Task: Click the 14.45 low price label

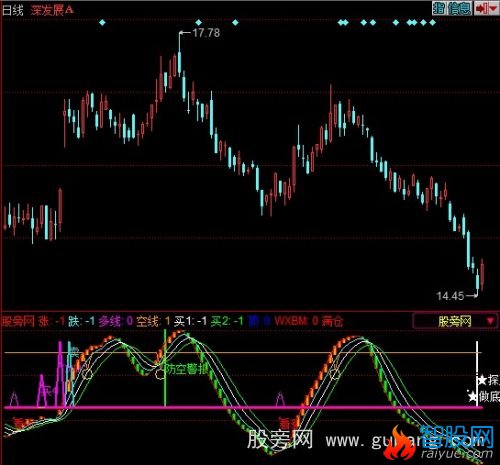Action: pyautogui.click(x=450, y=296)
